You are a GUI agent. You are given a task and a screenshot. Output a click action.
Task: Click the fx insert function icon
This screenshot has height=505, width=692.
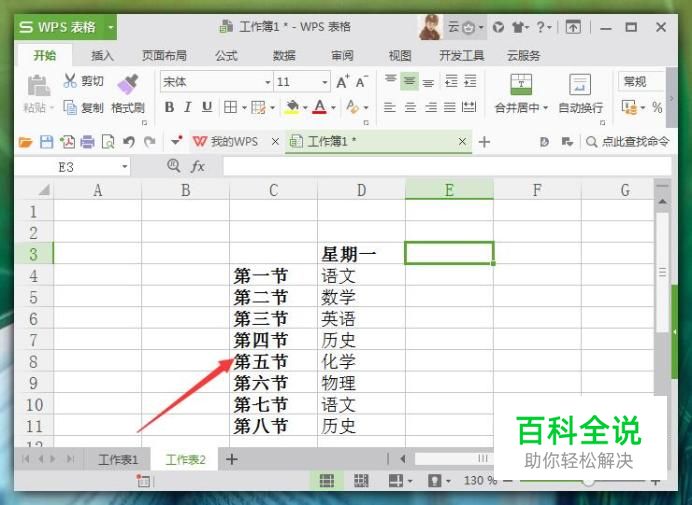(x=197, y=167)
